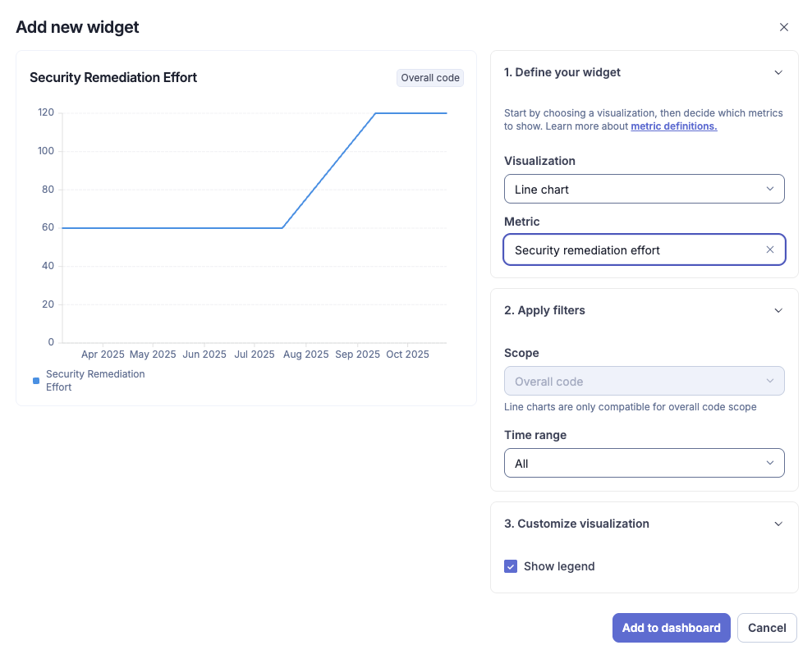Click the blue legend color swatch
This screenshot has height=659, width=812.
click(x=34, y=380)
